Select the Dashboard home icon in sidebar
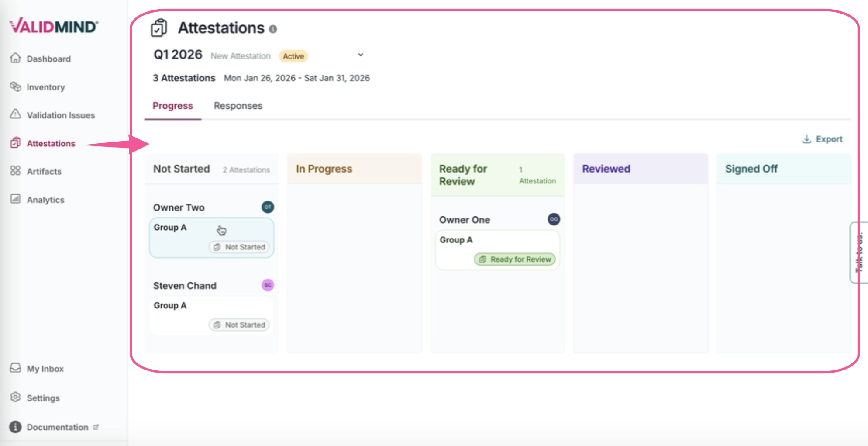Screen dimensions: 868x446 [15, 59]
